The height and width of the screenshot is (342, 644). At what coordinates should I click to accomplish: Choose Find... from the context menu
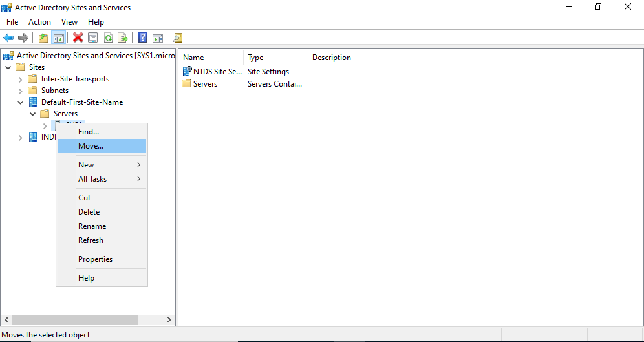102,132
